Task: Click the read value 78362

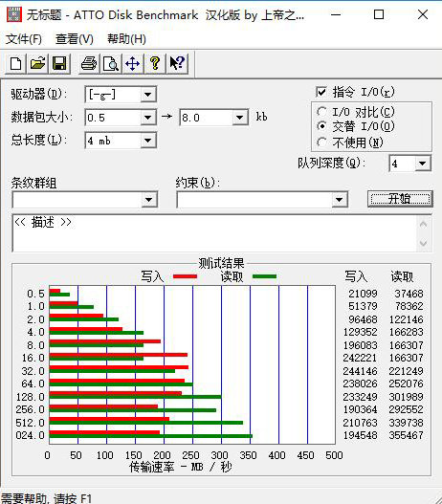Action: point(409,306)
